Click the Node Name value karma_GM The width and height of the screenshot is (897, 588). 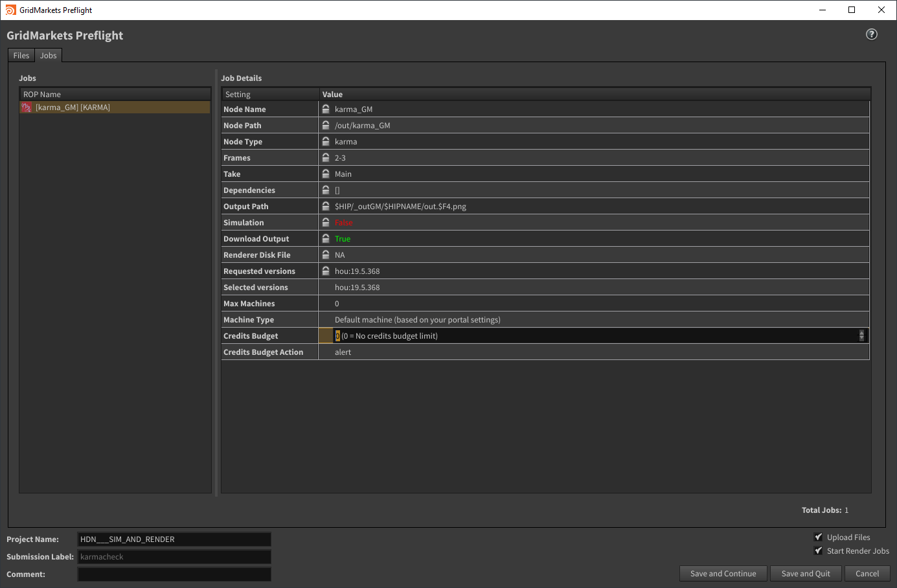(x=354, y=109)
